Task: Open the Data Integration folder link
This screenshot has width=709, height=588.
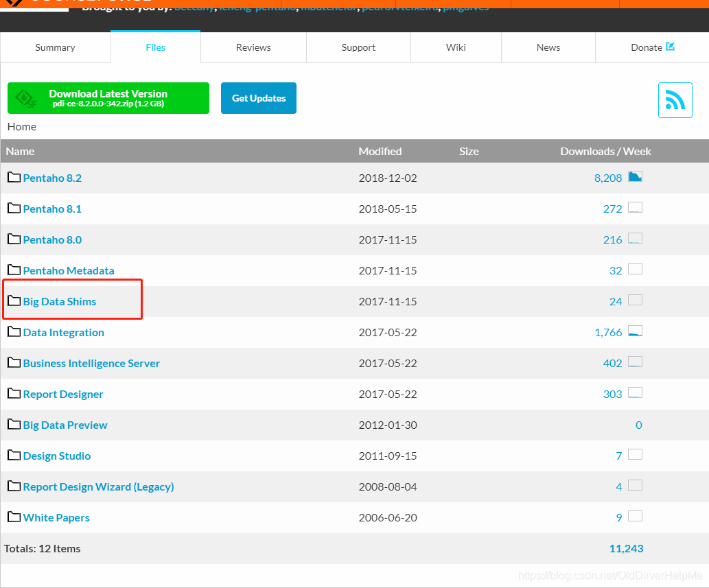Action: tap(64, 332)
